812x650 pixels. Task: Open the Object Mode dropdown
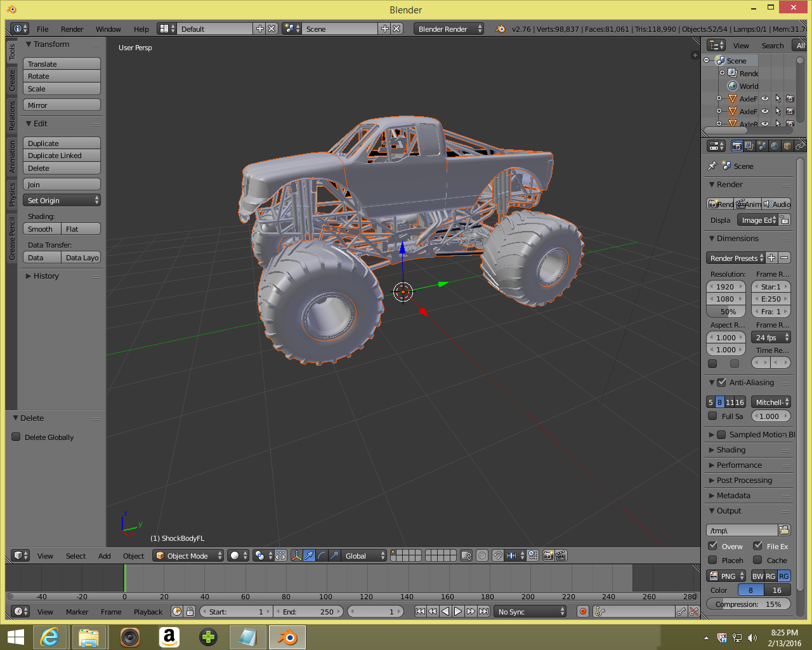[188, 555]
